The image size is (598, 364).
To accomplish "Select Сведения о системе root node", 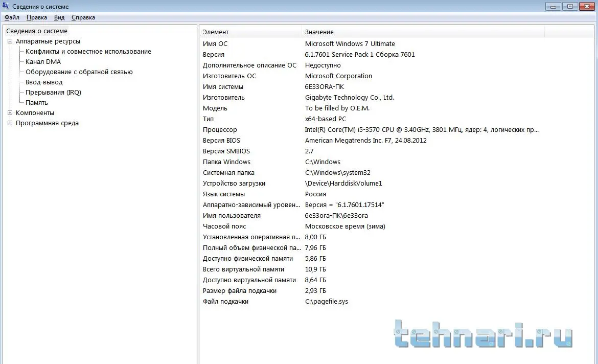I will 37,31.
